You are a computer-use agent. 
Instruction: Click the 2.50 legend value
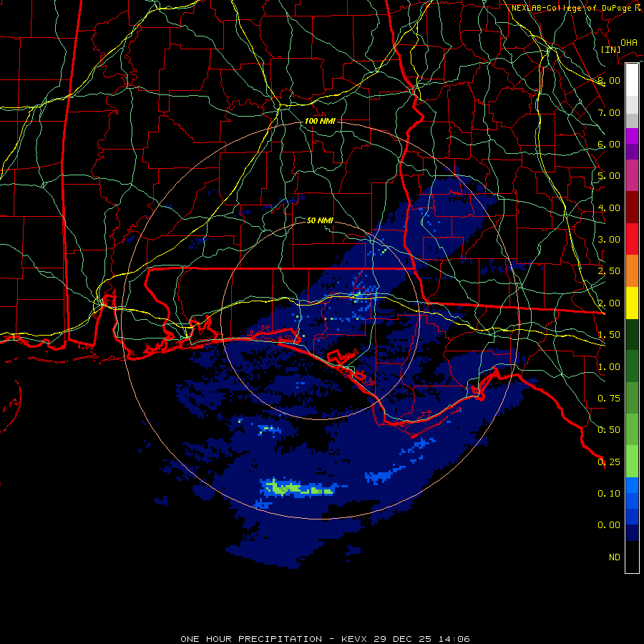tap(609, 271)
